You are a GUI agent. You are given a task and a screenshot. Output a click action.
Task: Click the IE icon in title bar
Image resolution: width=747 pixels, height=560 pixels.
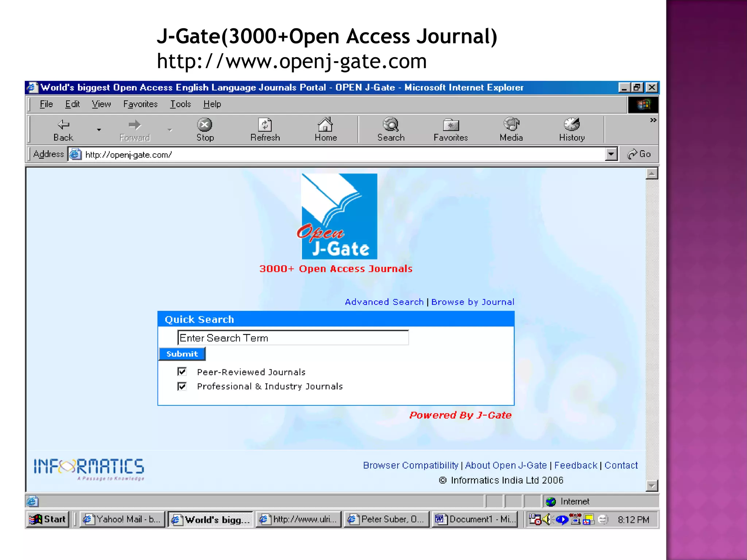tap(32, 87)
